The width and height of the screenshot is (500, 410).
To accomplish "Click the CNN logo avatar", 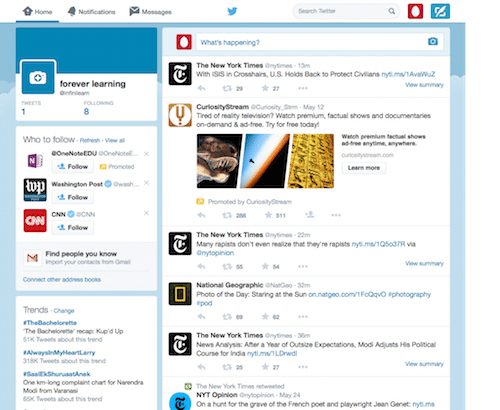I will click(35, 220).
